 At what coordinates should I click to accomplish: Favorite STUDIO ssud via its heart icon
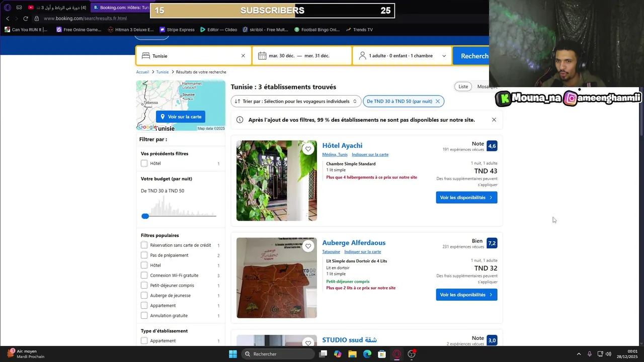308,343
